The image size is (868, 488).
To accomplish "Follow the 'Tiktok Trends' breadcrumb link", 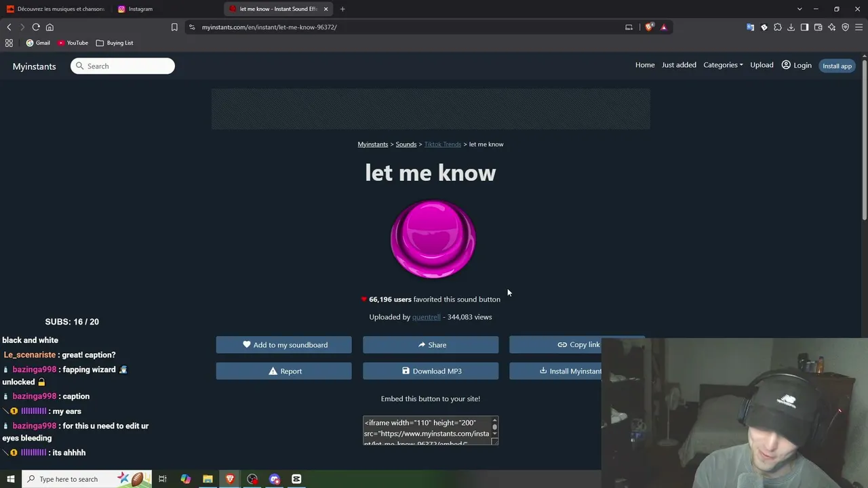I will [x=443, y=144].
